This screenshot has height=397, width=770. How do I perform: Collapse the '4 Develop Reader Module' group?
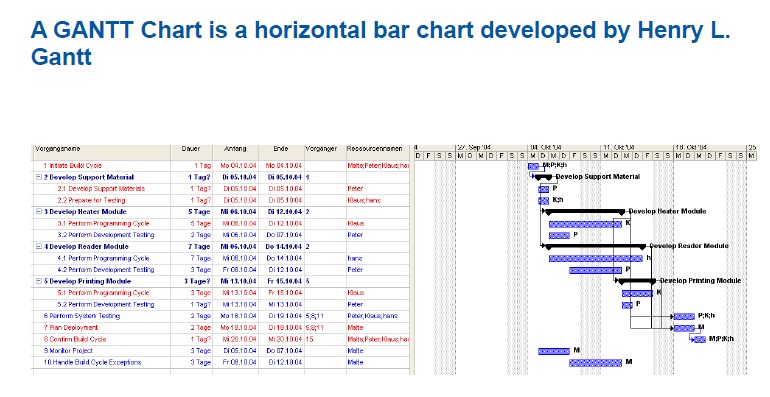click(38, 247)
